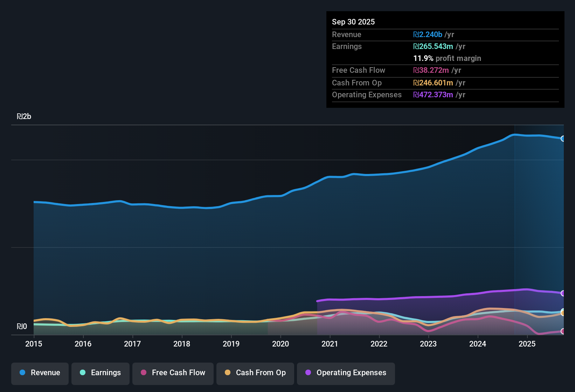The width and height of the screenshot is (575, 392).
Task: Select the Revenue endpoint marker on the chart
Action: click(x=563, y=139)
